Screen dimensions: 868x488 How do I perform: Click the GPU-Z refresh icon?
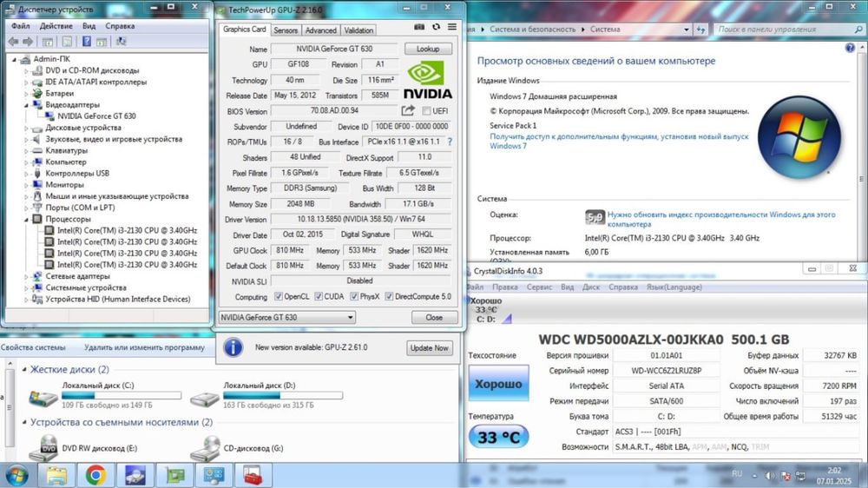coord(437,27)
